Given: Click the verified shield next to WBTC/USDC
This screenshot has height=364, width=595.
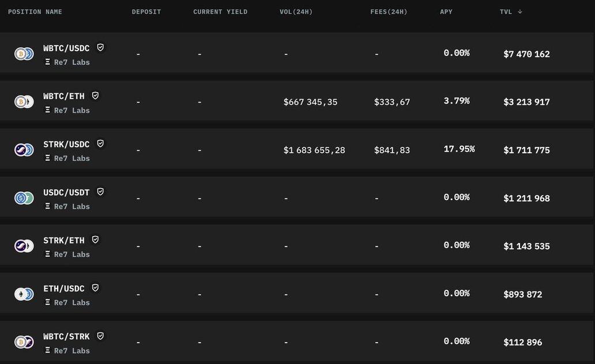Looking at the screenshot, I should [100, 48].
